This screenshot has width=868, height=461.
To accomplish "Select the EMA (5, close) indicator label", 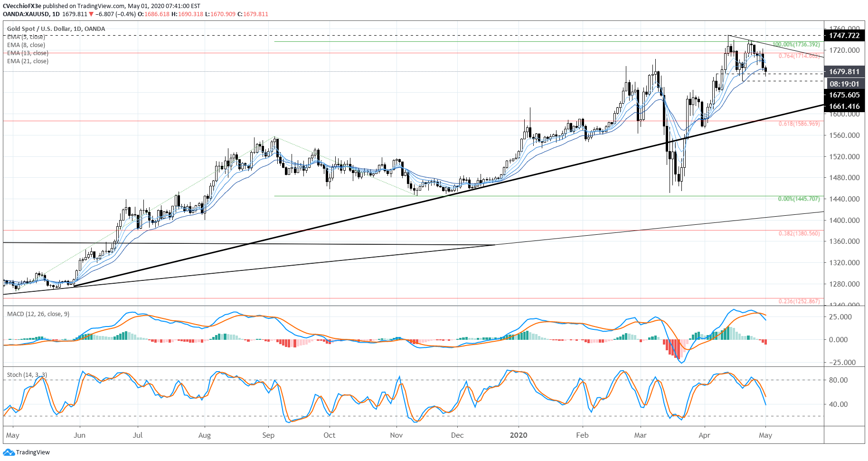I will 26,37.
